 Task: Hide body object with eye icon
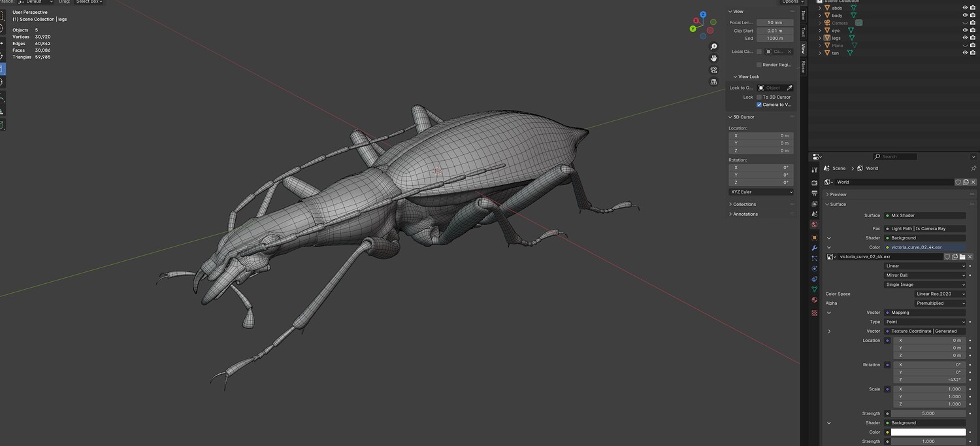coord(965,15)
